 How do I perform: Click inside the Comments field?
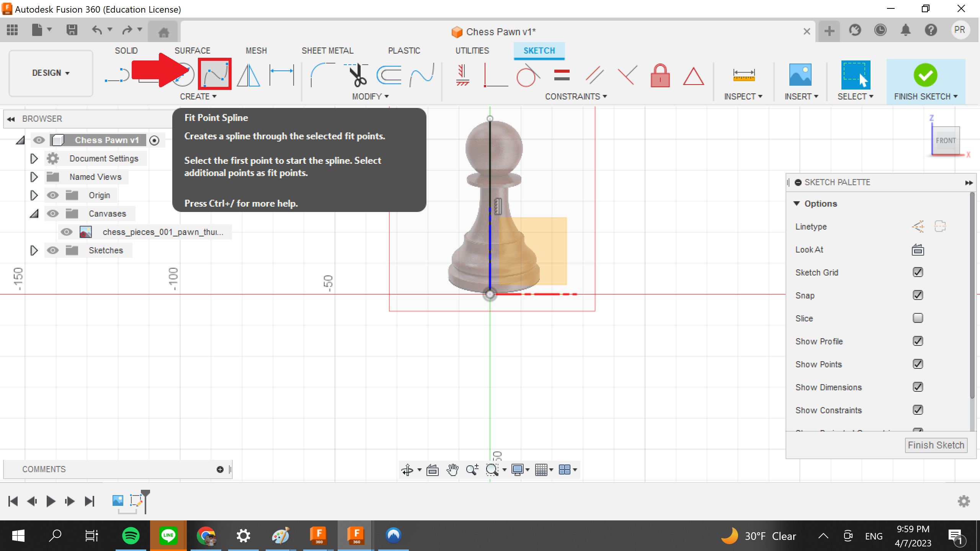115,469
